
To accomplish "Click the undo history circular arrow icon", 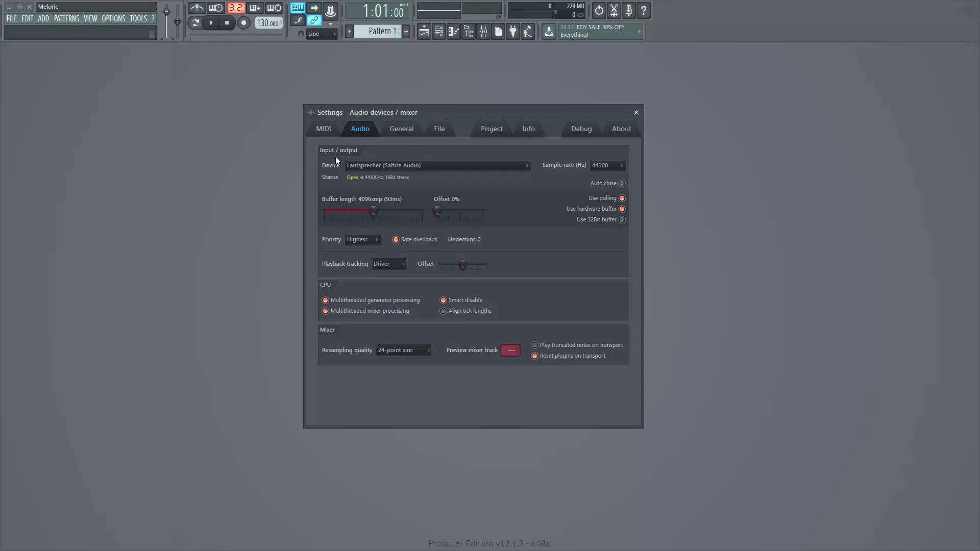I will 599,10.
